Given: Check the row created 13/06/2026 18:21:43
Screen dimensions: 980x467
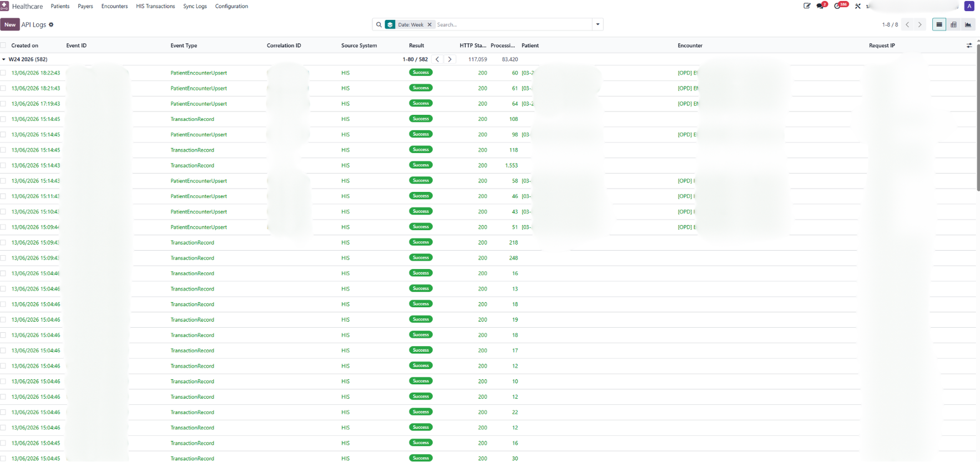Looking at the screenshot, I should coord(3,88).
